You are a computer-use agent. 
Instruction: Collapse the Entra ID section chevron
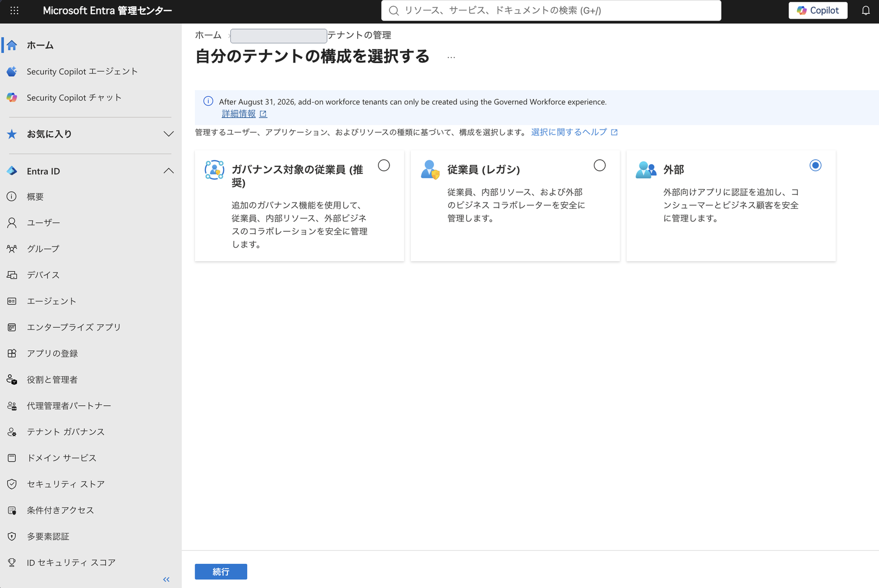tap(169, 171)
